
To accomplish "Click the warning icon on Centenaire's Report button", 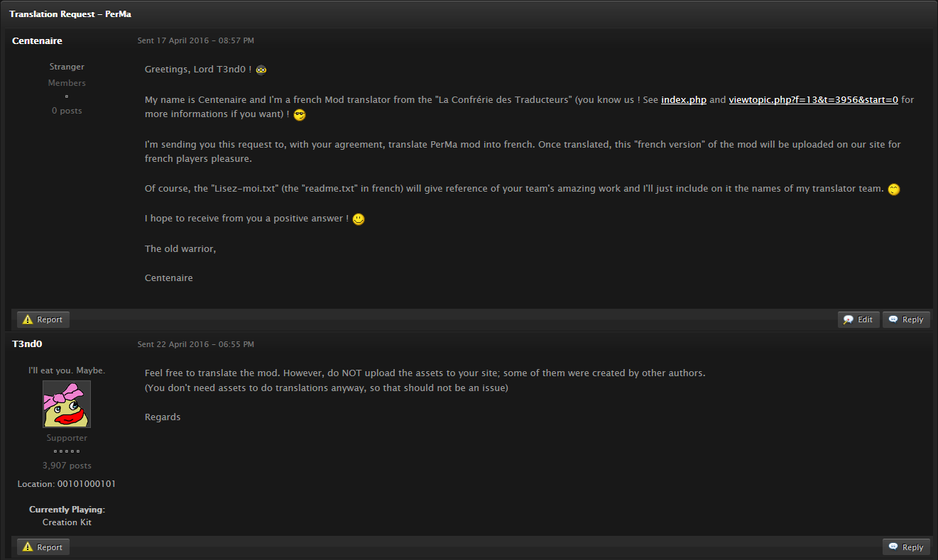I will [x=28, y=319].
